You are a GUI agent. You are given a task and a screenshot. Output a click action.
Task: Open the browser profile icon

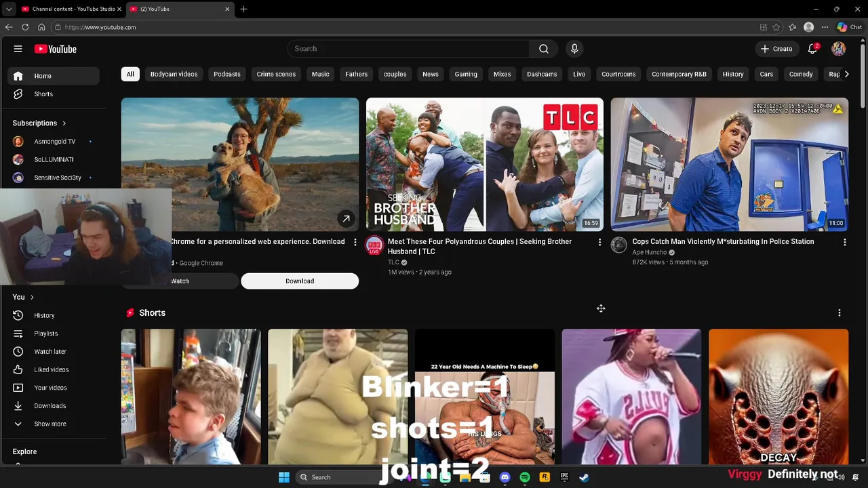(808, 27)
